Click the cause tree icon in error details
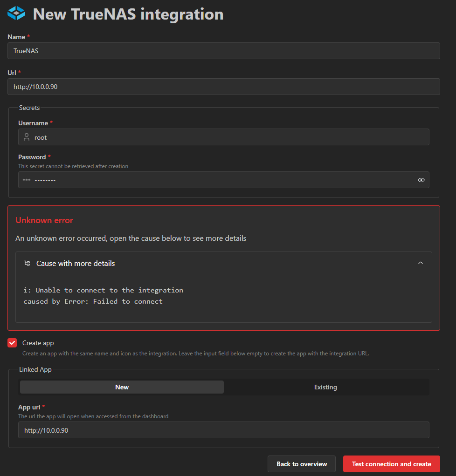This screenshot has height=476, width=456. pyautogui.click(x=27, y=263)
